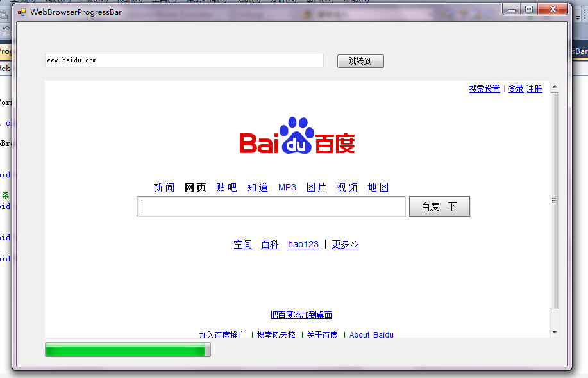Close the WebBrowserProgressBar window
This screenshot has width=588, height=378.
(553, 10)
